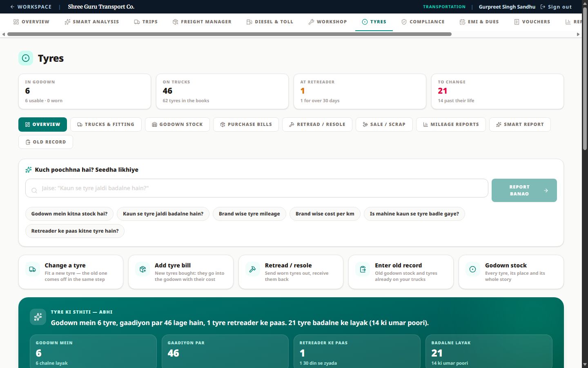Click the box icon on Add tyre bill
This screenshot has width=588, height=368.
coord(143,269)
